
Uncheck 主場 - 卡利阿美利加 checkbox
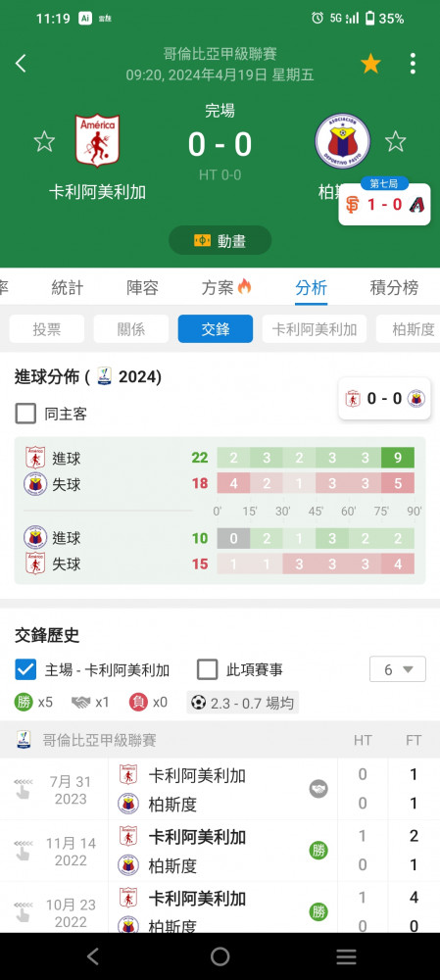click(25, 670)
